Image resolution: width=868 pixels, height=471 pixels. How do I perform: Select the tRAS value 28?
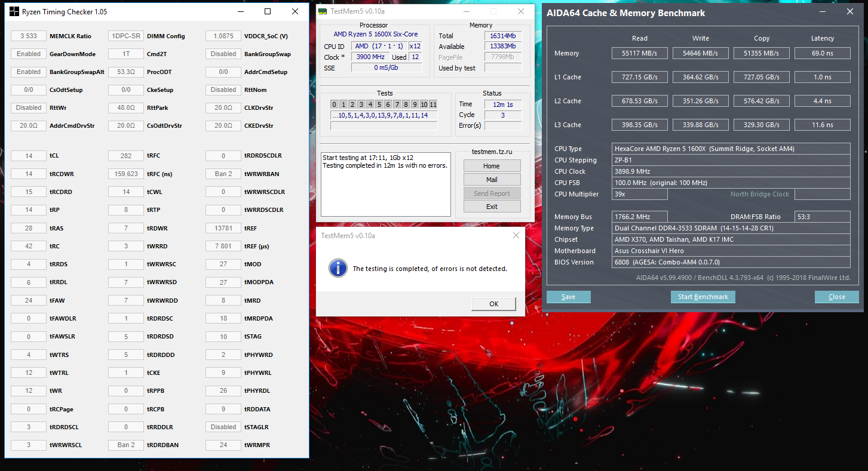29,228
